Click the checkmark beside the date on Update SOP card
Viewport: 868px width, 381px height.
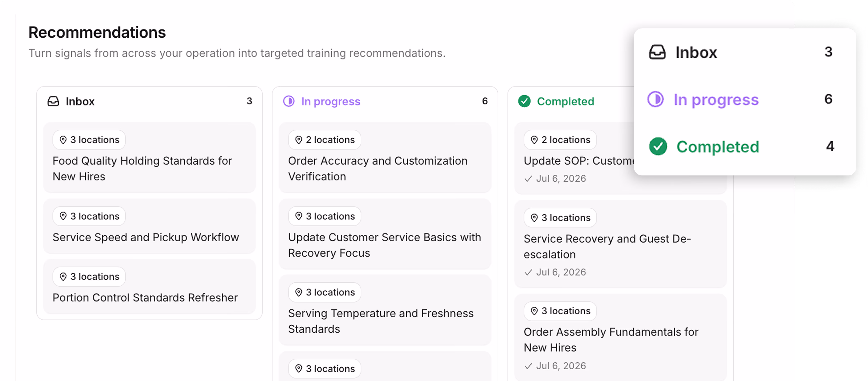528,179
